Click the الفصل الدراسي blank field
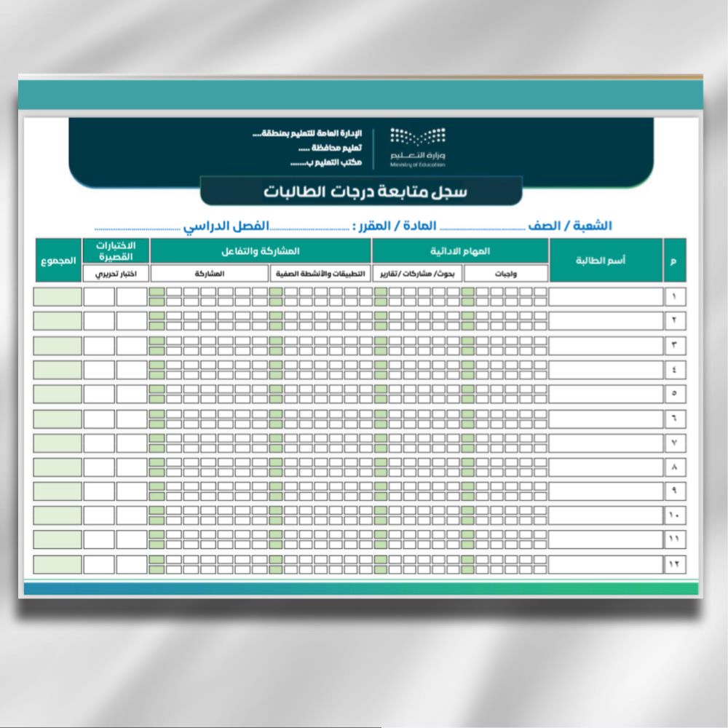The height and width of the screenshot is (728, 728). [138, 226]
